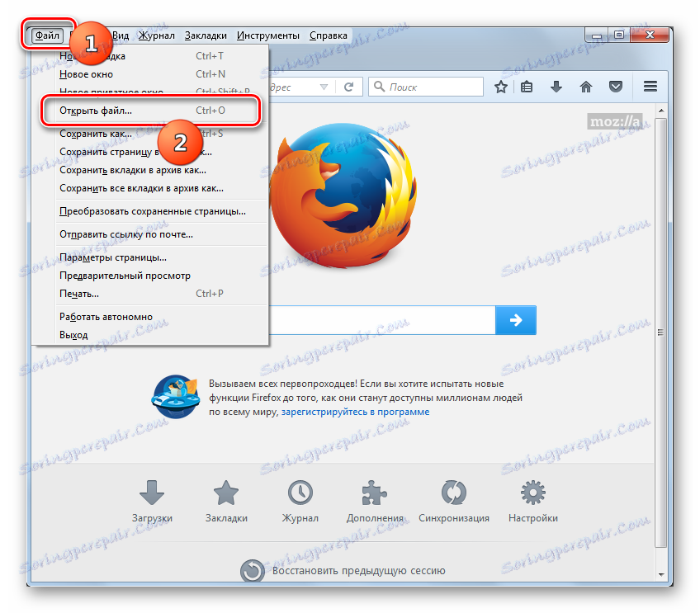The image size is (700, 613).
Task: Click the search magnifier icon
Action: click(x=379, y=87)
